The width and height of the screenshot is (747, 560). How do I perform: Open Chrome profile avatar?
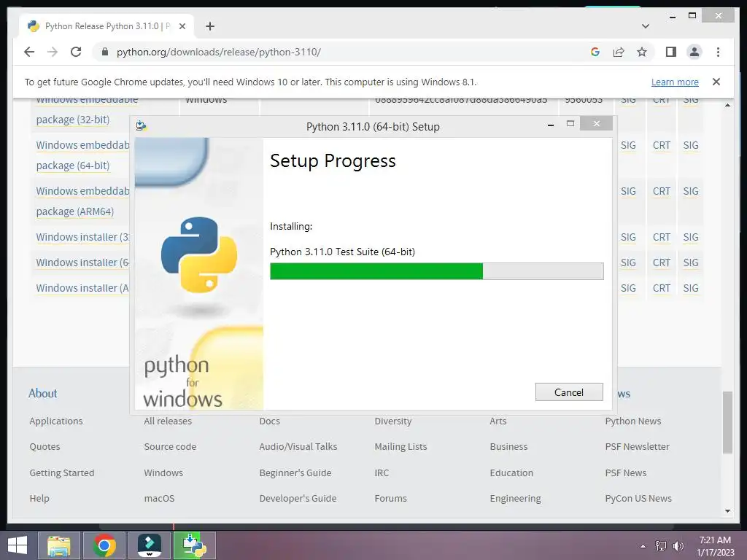pos(694,52)
